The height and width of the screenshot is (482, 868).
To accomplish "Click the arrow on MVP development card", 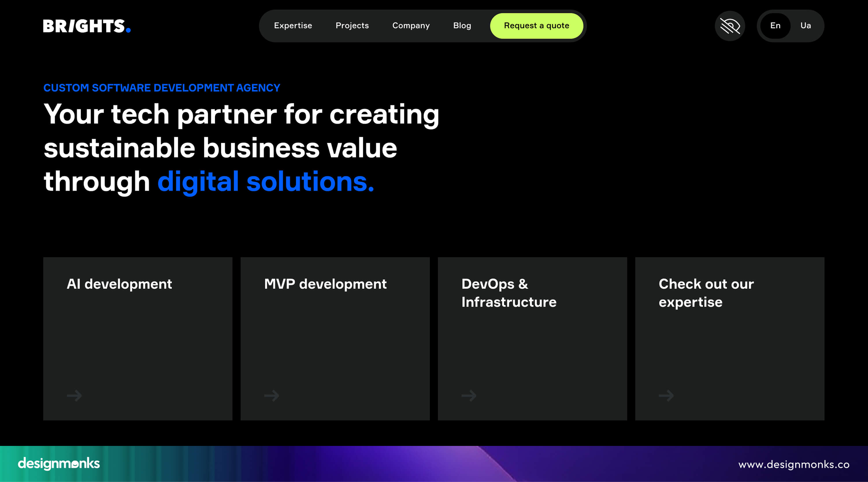I will pyautogui.click(x=272, y=395).
